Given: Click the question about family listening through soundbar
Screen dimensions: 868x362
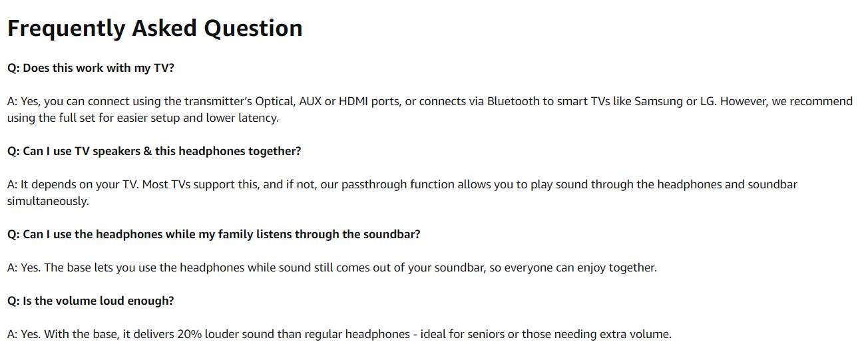Looking at the screenshot, I should [x=214, y=234].
